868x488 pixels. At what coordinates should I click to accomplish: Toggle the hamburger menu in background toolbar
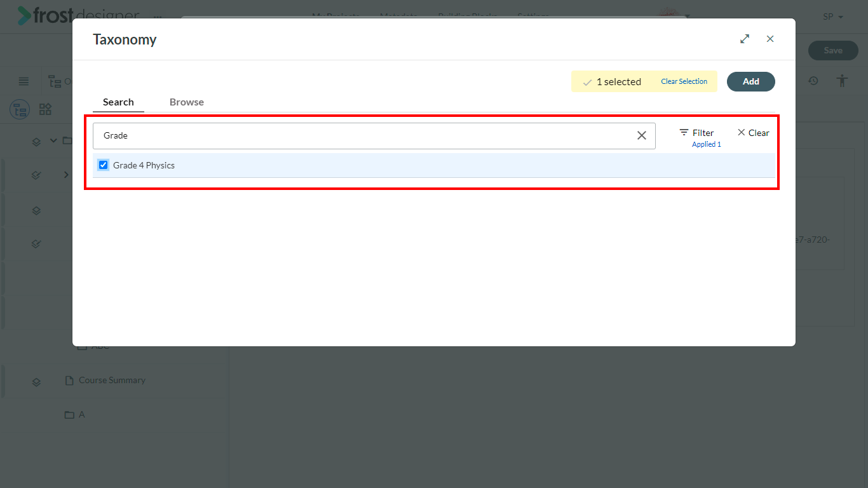[24, 81]
